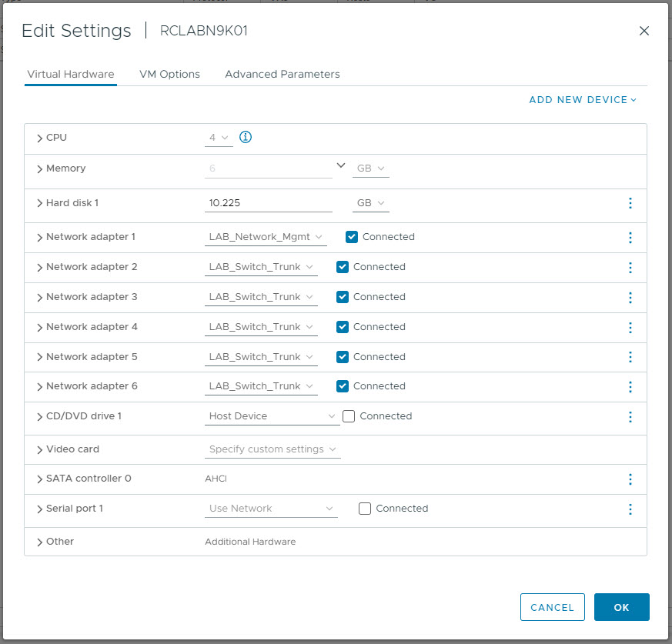Expand the CD/DVD drive 1 section

pyautogui.click(x=39, y=416)
